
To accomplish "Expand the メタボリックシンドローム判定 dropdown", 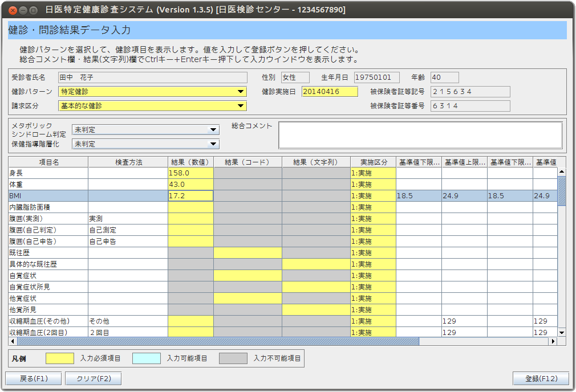I will click(x=146, y=129).
